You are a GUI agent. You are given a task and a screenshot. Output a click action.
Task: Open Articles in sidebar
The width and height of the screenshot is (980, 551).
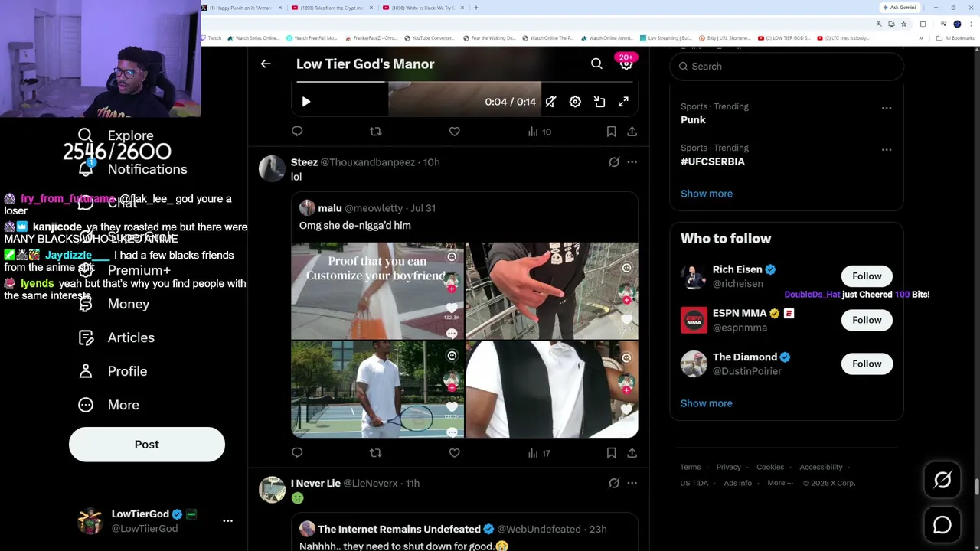[116, 337]
